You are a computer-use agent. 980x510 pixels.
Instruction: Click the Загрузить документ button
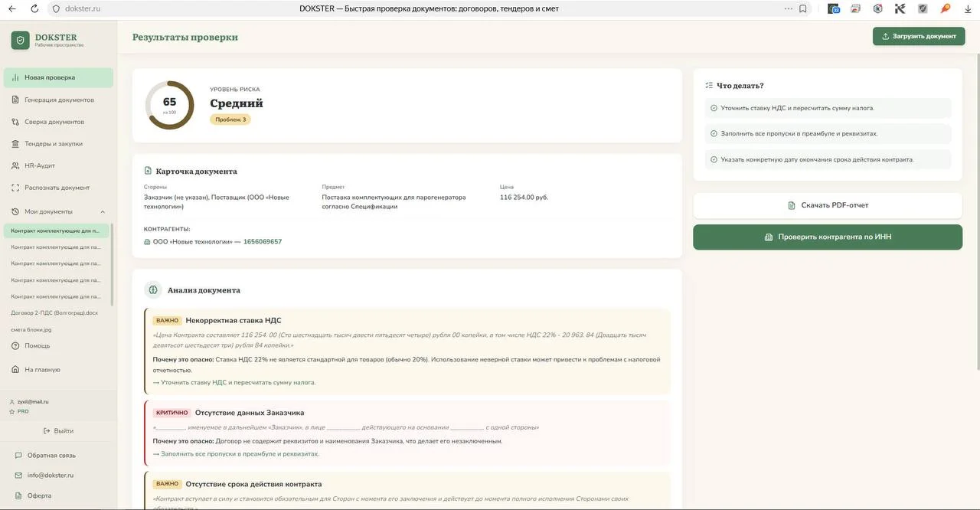tap(919, 36)
